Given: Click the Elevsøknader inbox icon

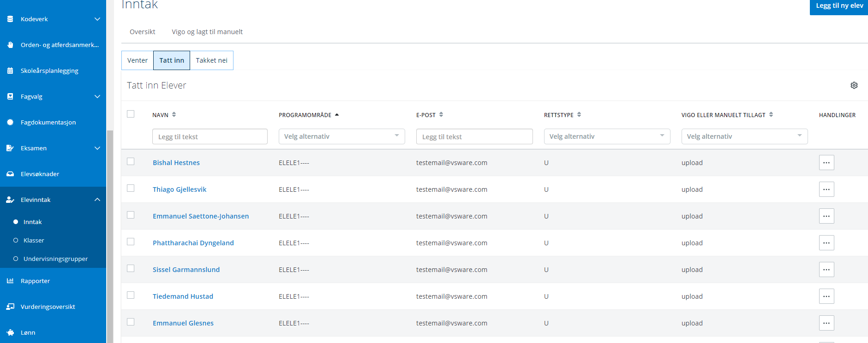Looking at the screenshot, I should pos(10,174).
